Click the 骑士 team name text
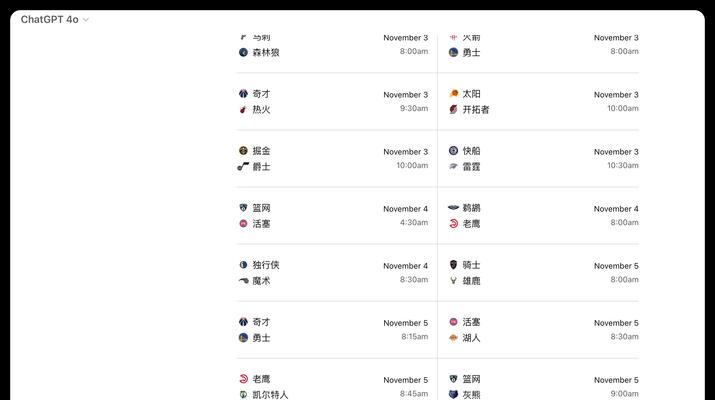The height and width of the screenshot is (400, 715). tap(471, 265)
